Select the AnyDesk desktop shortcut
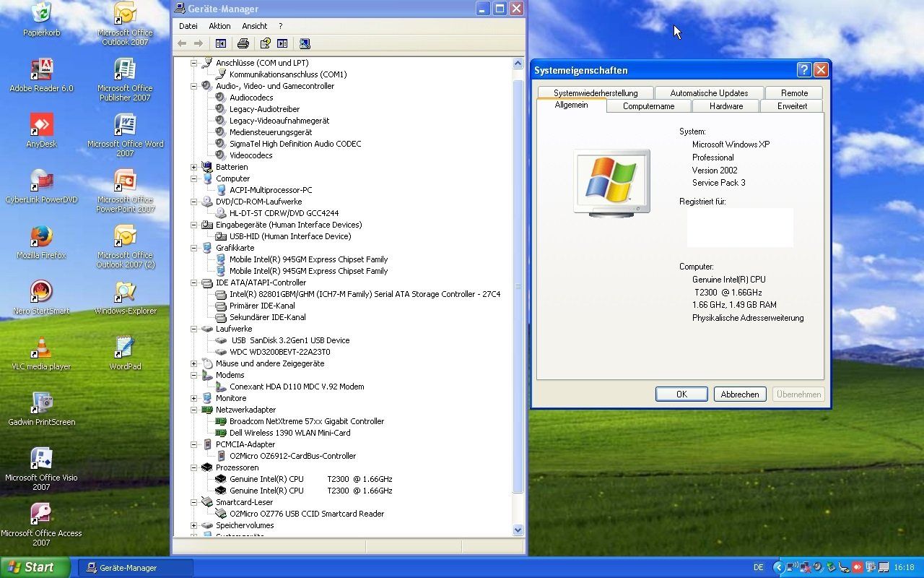This screenshot has width=924, height=578. click(x=41, y=131)
